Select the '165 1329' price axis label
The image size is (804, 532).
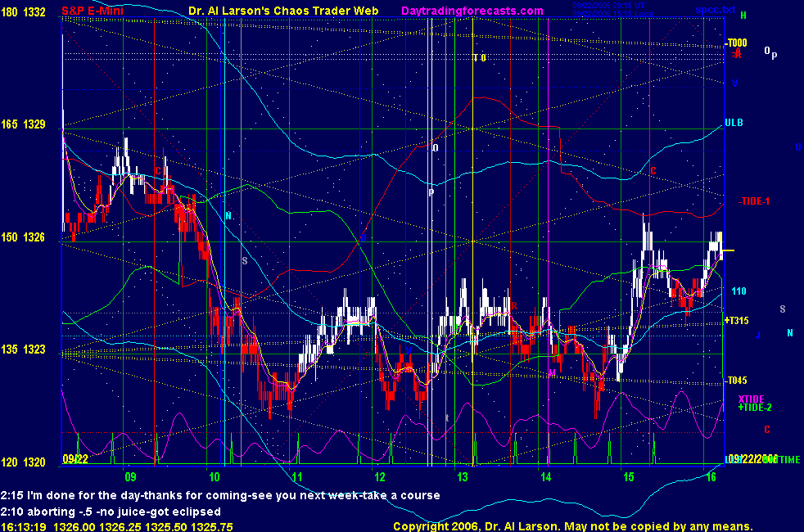(23, 124)
